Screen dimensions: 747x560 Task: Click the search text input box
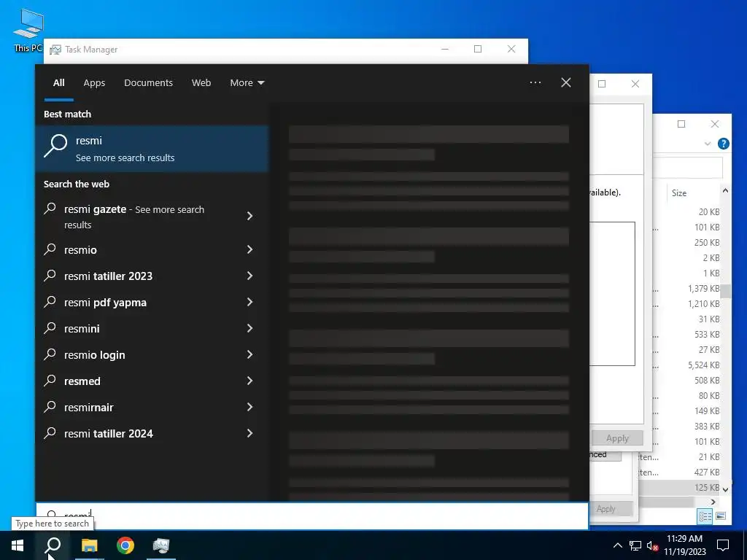coord(312,516)
